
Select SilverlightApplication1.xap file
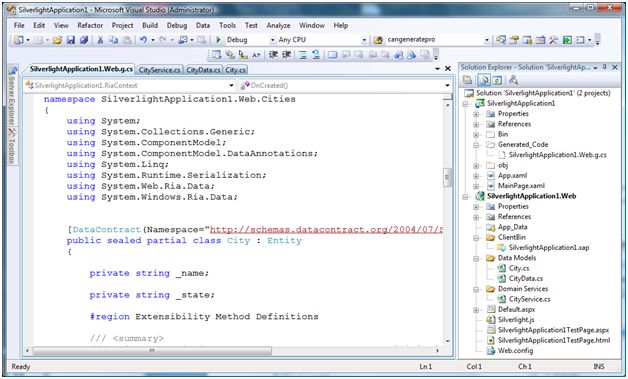[x=549, y=248]
